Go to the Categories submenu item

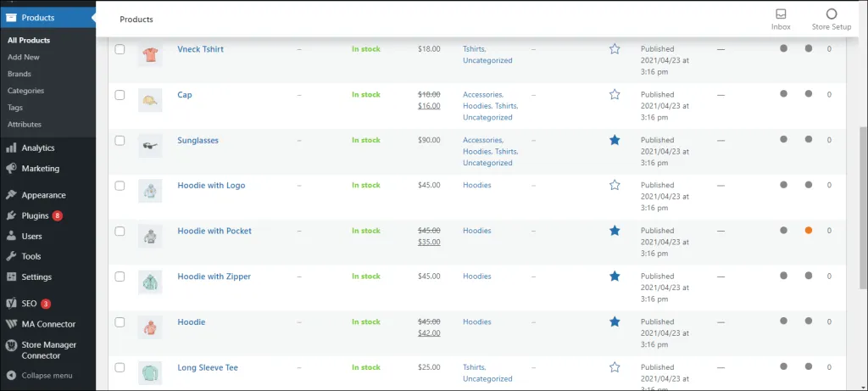pos(25,91)
